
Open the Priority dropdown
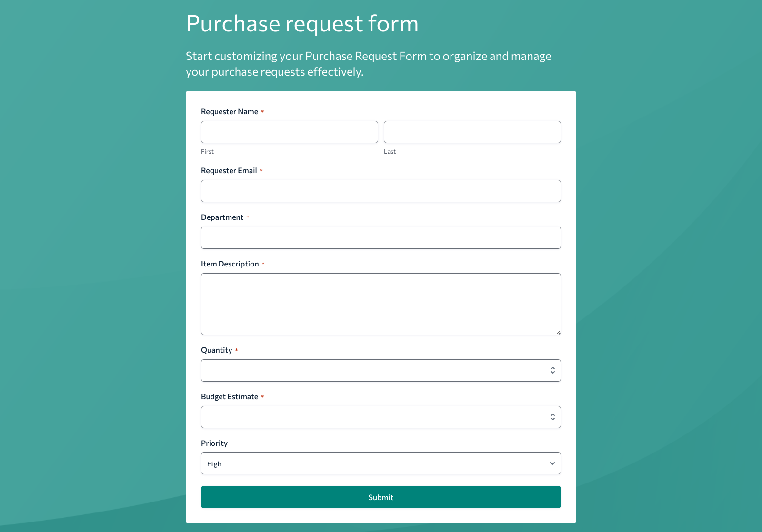coord(381,463)
